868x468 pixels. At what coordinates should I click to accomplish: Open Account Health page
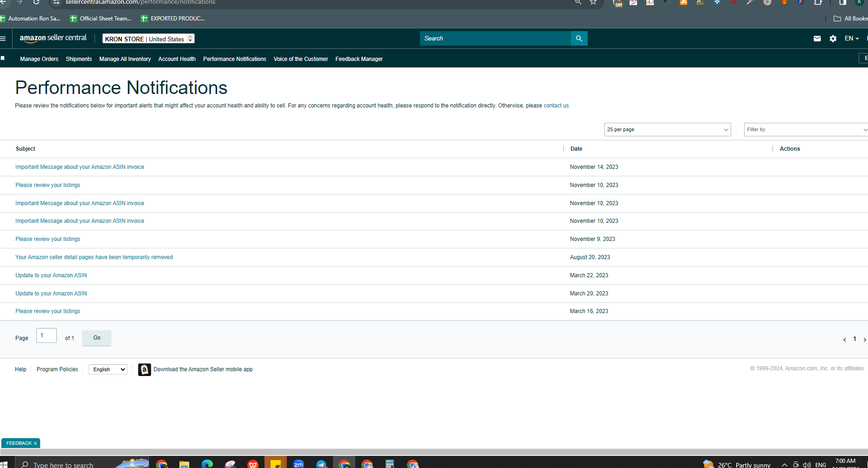click(177, 59)
